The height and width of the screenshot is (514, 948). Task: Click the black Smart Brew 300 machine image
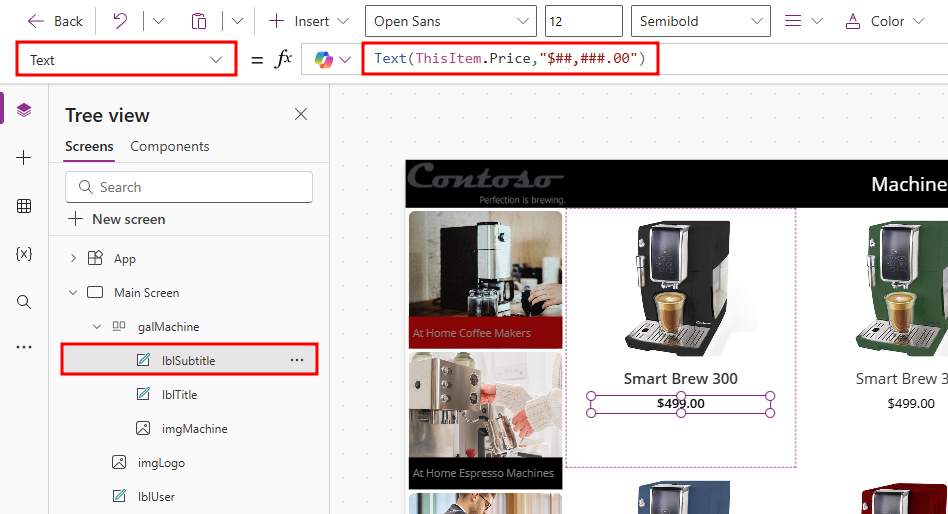680,288
